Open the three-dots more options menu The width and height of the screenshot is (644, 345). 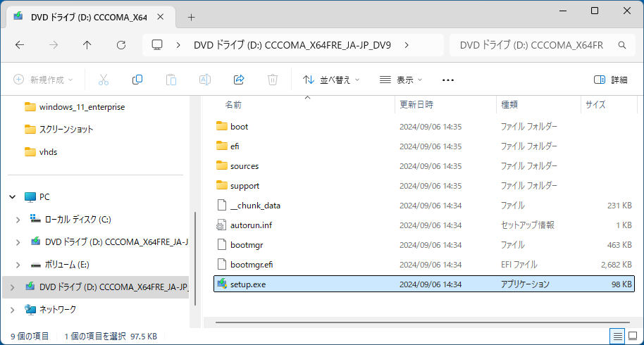point(447,80)
